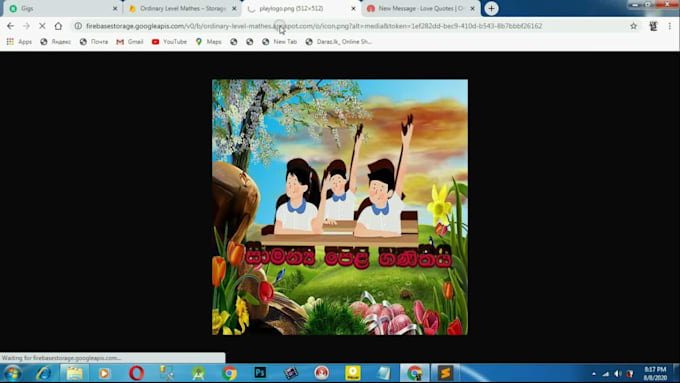Close the playlogo.png tab
Screen dimensions: 680x383
[x=353, y=8]
